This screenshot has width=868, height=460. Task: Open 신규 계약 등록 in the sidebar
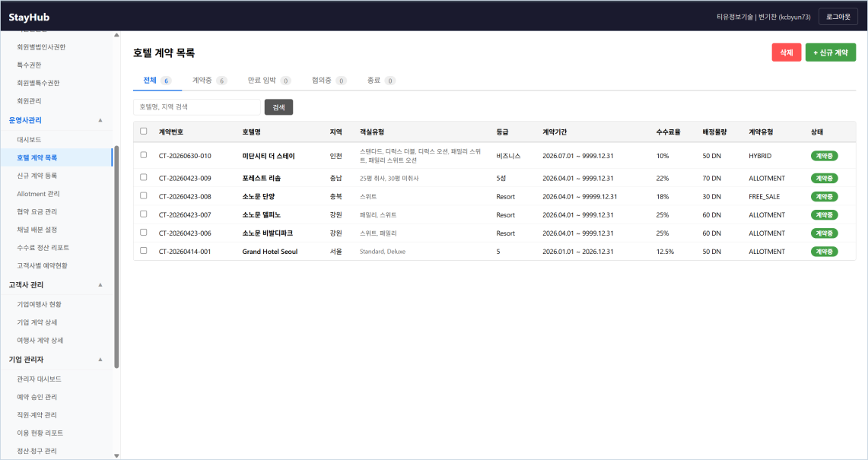pyautogui.click(x=37, y=176)
